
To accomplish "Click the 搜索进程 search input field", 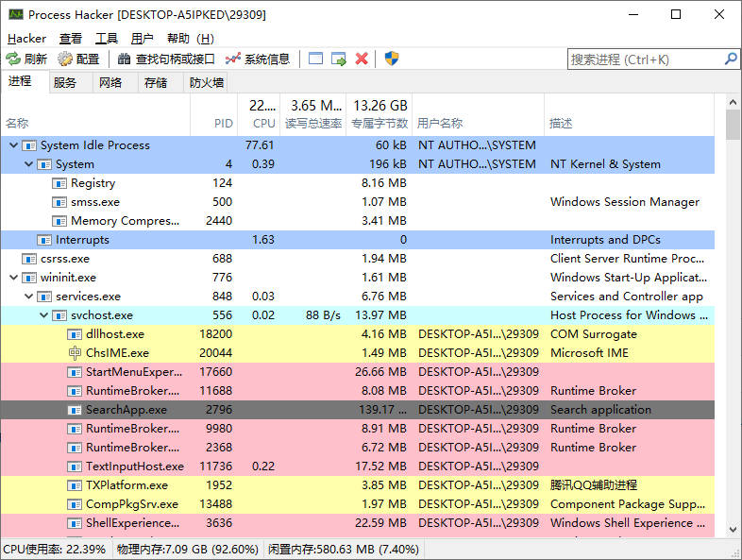I will click(645, 59).
